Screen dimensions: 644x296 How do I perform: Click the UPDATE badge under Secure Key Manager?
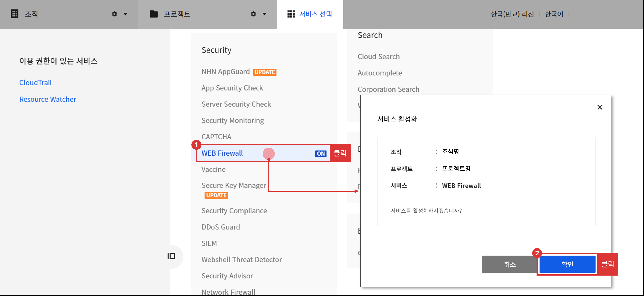tap(216, 195)
